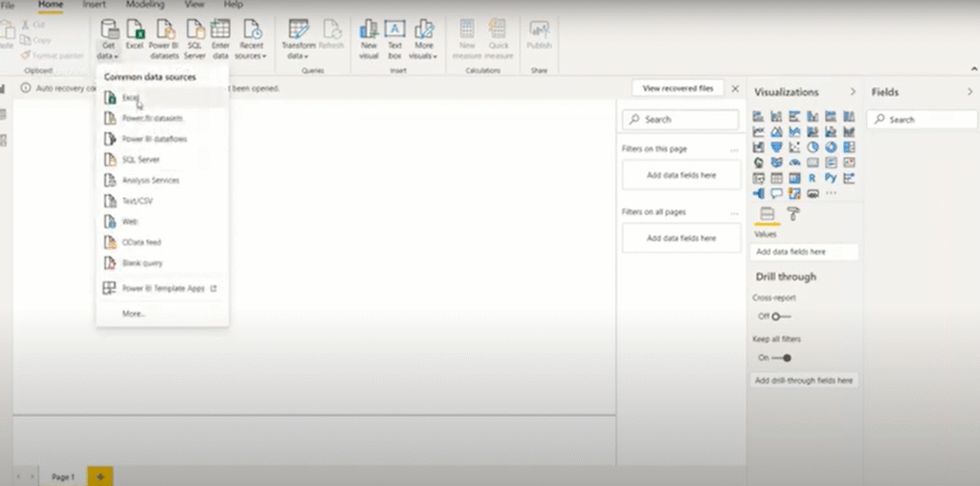Screen dimensions: 980x486
Task: Select the Python visual icon
Action: [x=831, y=178]
